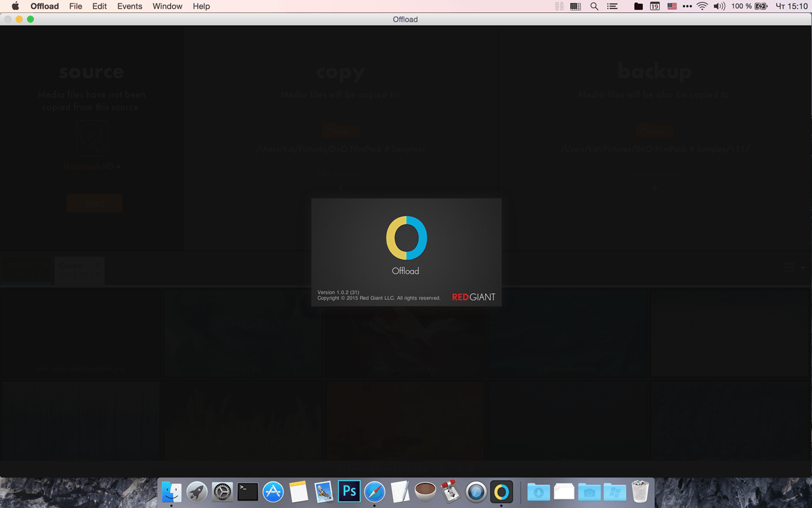The image size is (812, 508).
Task: Click the grid icon in menu bar
Action: 576,6
